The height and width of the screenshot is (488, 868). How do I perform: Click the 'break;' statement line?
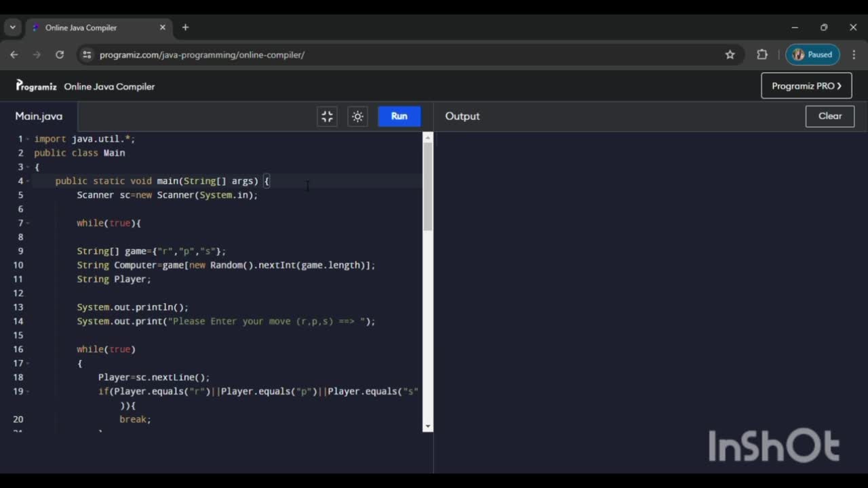point(135,420)
